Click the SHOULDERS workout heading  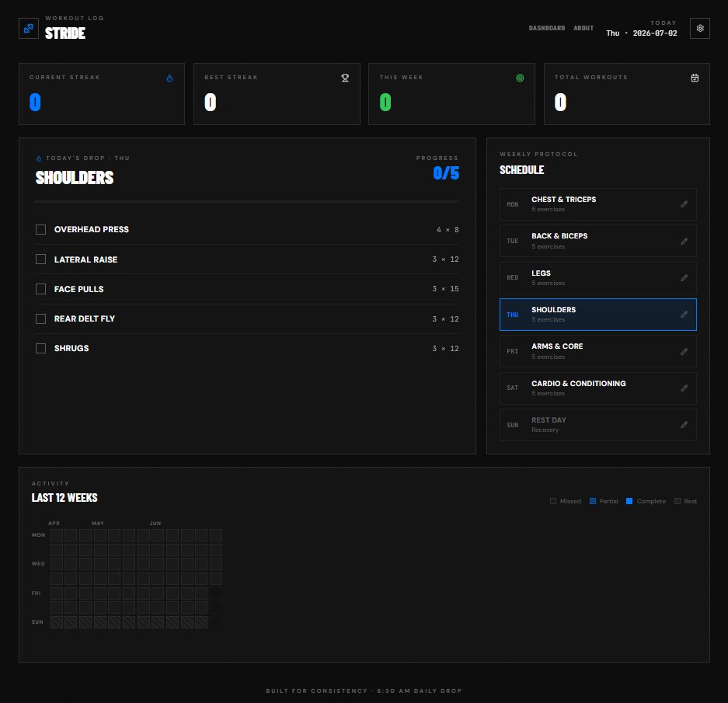click(75, 178)
